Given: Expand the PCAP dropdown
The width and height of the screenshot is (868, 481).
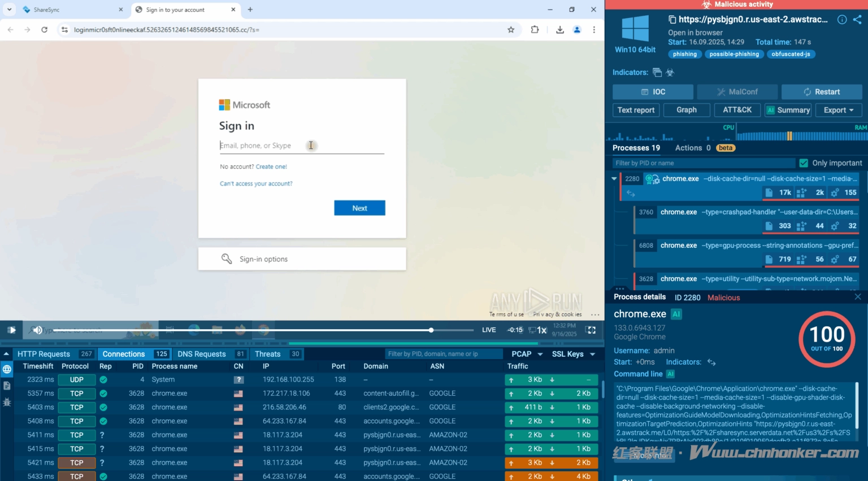Looking at the screenshot, I should [x=527, y=354].
